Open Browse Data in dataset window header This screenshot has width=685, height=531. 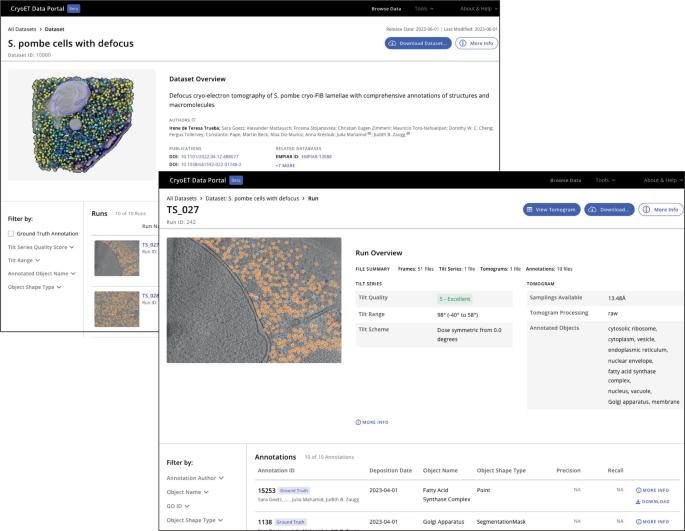coord(386,9)
